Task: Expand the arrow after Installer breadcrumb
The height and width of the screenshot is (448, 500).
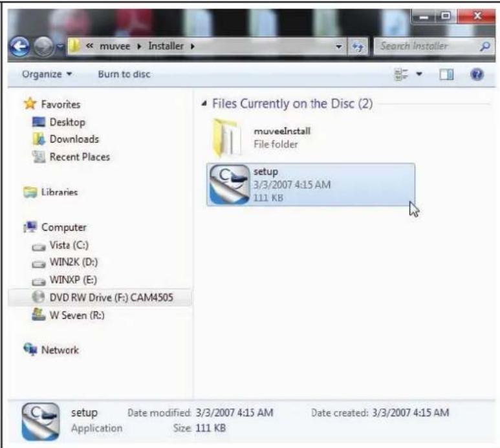Action: 192,47
